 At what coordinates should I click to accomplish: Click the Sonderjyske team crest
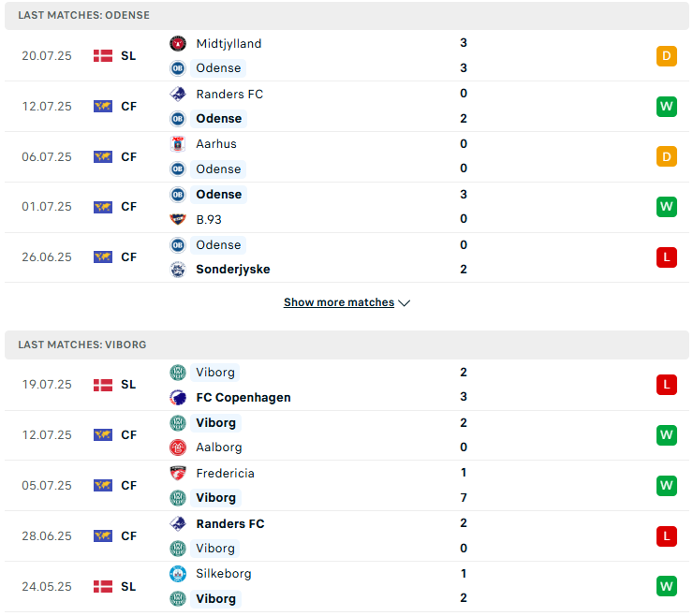click(x=178, y=270)
